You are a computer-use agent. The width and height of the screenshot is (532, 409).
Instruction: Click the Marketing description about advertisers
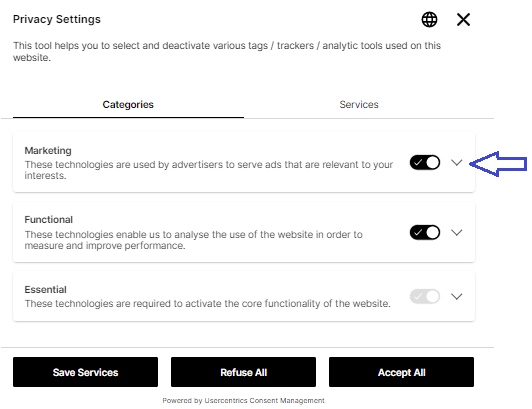(209, 170)
